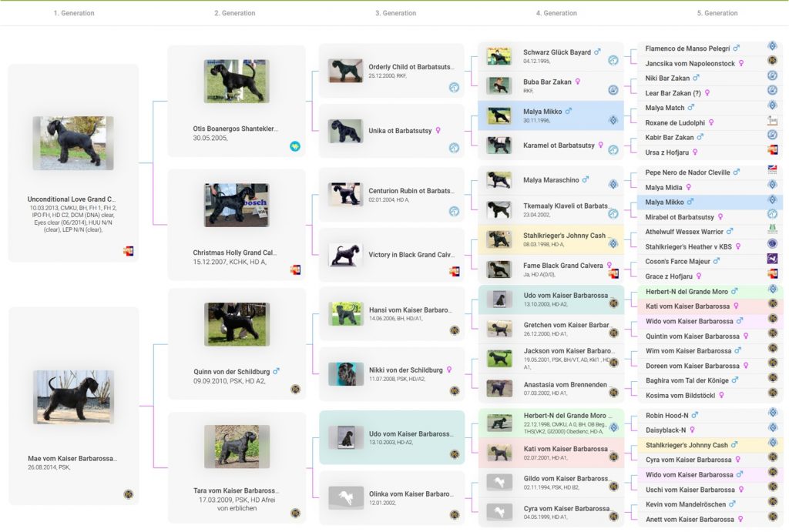The width and height of the screenshot is (789, 532).
Task: Open Schwarz Glück Bayard's profile link
Action: [557, 52]
